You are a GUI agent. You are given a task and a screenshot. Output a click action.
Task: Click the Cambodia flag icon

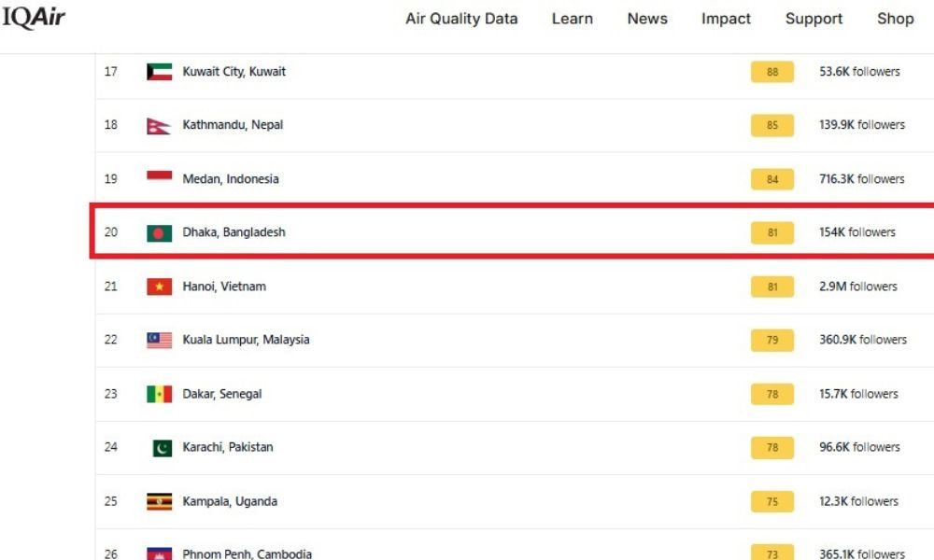pyautogui.click(x=159, y=553)
